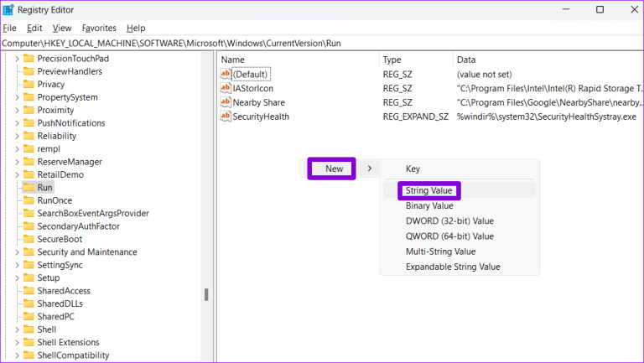Select the Run folder icon in tree
This screenshot has width=644, height=363.
pyautogui.click(x=29, y=188)
